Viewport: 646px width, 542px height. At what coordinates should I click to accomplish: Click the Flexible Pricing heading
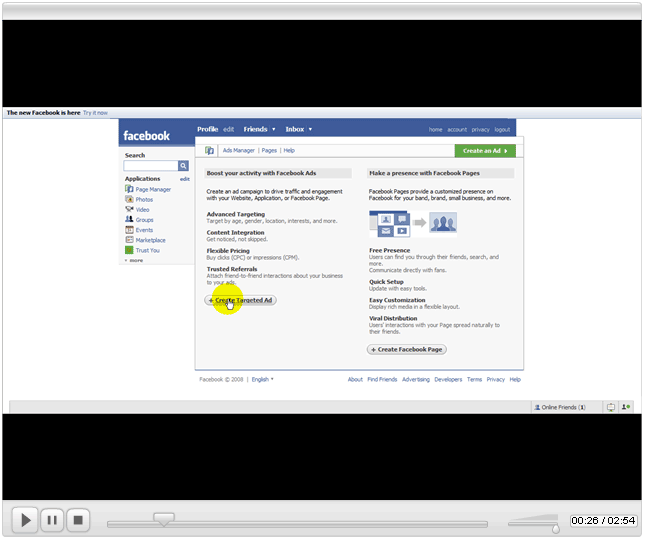pos(229,252)
